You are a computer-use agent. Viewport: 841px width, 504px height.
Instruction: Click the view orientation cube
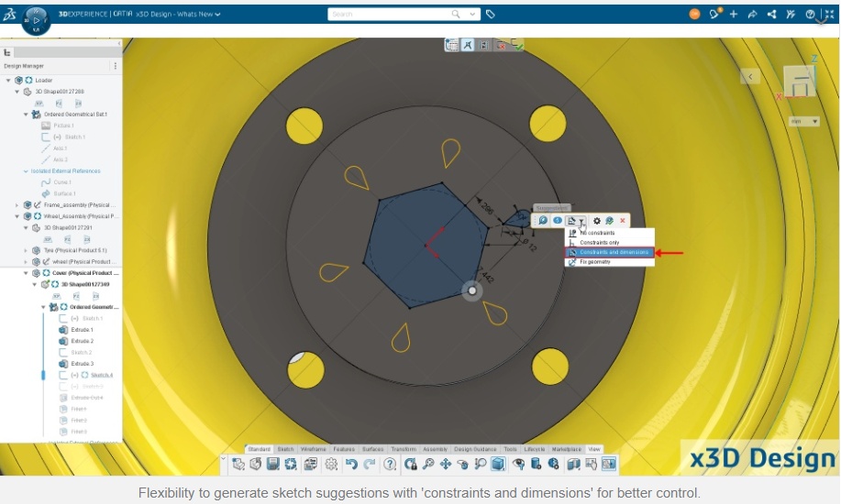pyautogui.click(x=801, y=80)
